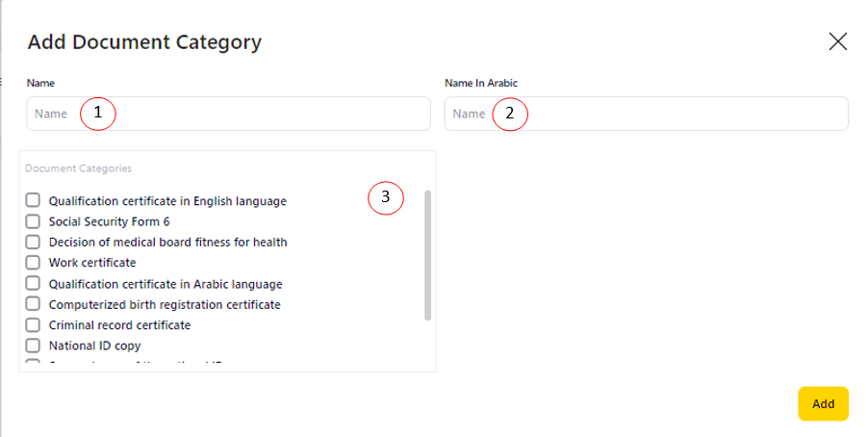Check Qualification certificate in Arabic language box

(33, 284)
